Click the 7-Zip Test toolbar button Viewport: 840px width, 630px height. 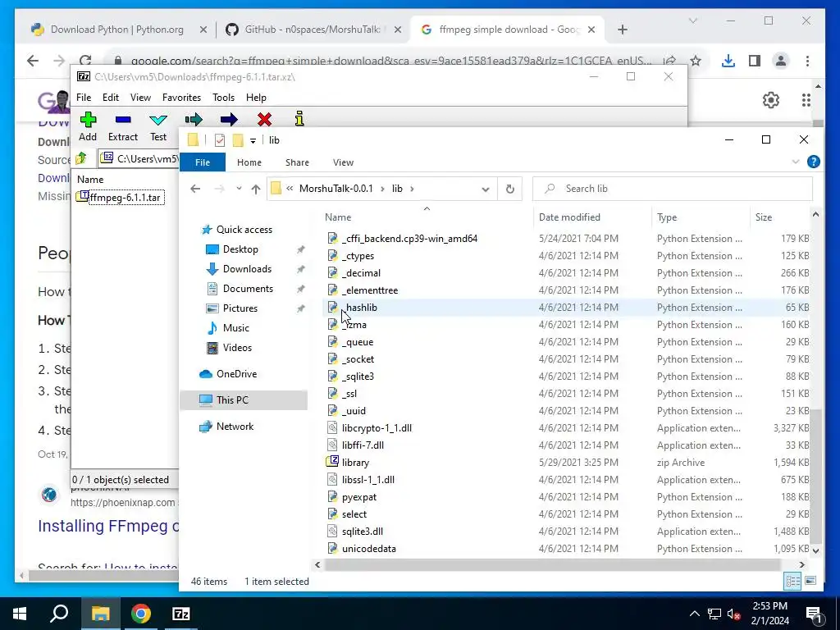tap(158, 127)
